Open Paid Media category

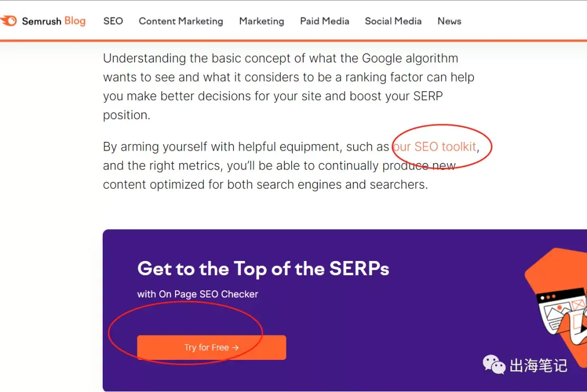324,21
